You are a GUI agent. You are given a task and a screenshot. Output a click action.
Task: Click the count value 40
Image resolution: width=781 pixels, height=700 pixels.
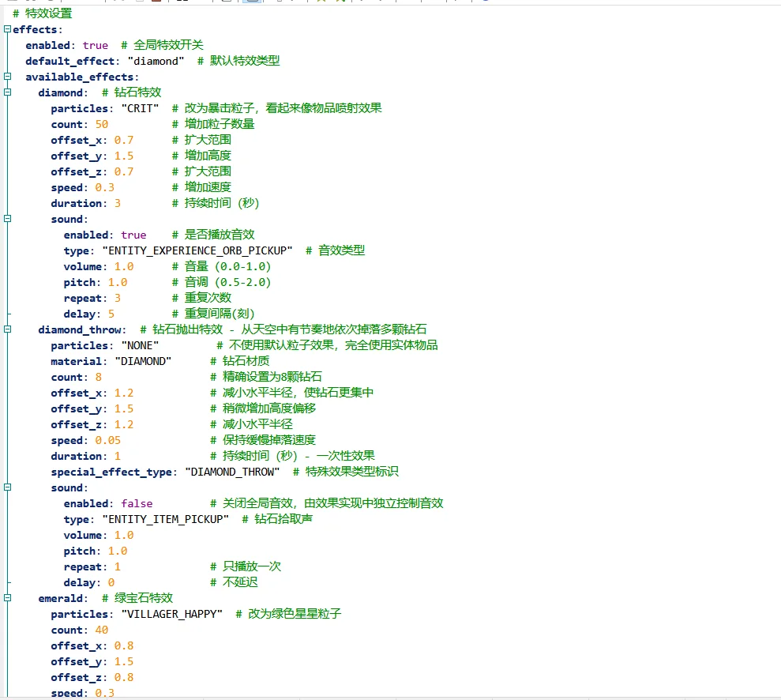tap(102, 630)
